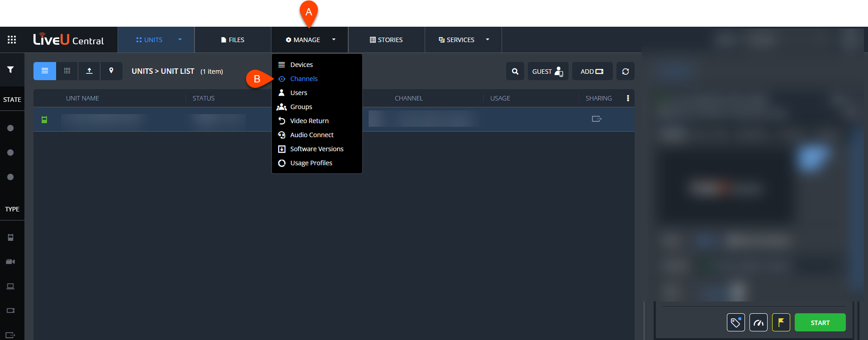Click the green Start button
The height and width of the screenshot is (340, 868).
click(820, 322)
